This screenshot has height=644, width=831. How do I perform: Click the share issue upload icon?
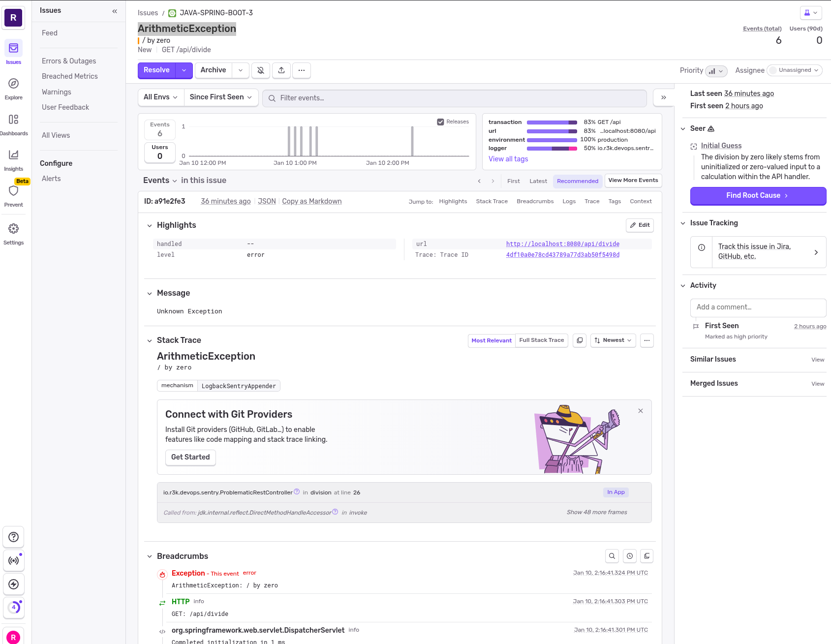click(x=281, y=70)
